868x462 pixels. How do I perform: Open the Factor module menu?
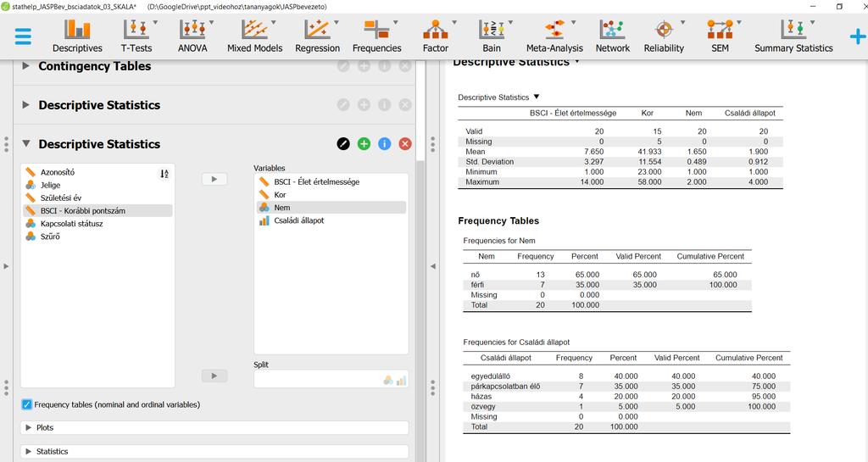[x=436, y=36]
